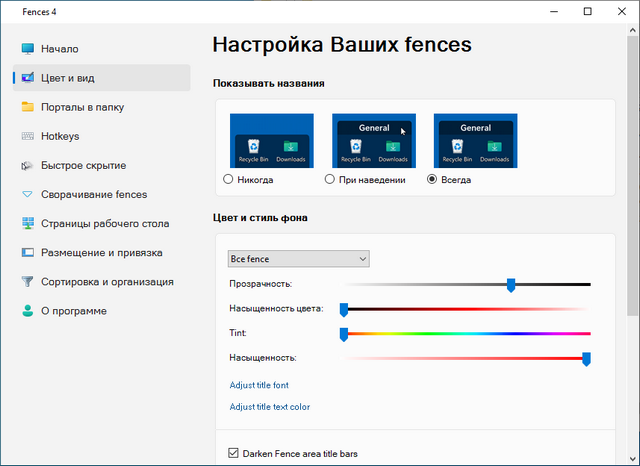Click the Быстрое скрытие icon

click(27, 165)
